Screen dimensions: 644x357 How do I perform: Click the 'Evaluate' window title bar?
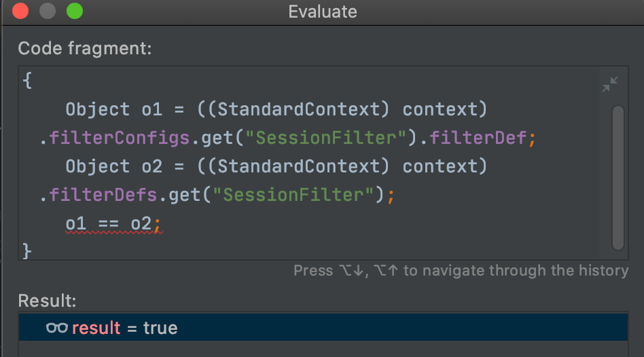pyautogui.click(x=322, y=11)
